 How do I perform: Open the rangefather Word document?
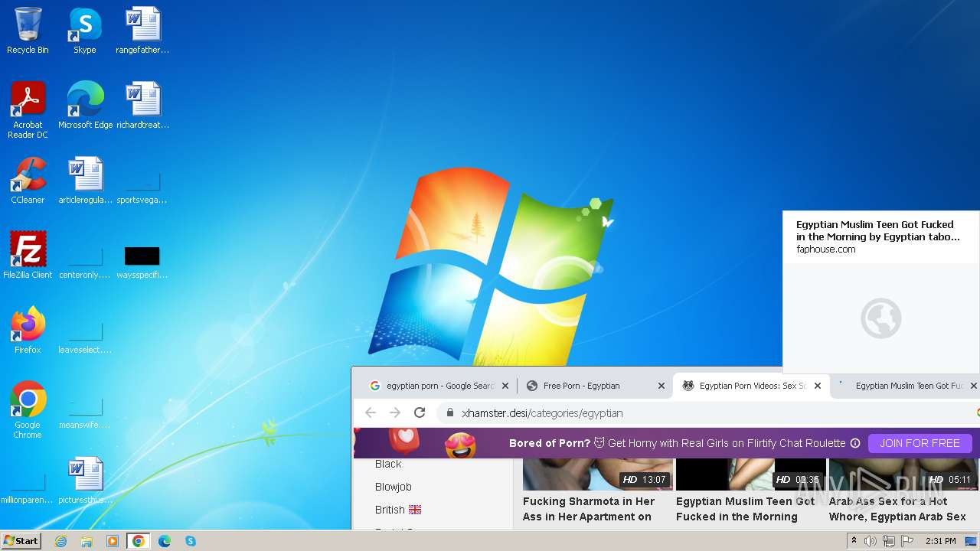(142, 31)
